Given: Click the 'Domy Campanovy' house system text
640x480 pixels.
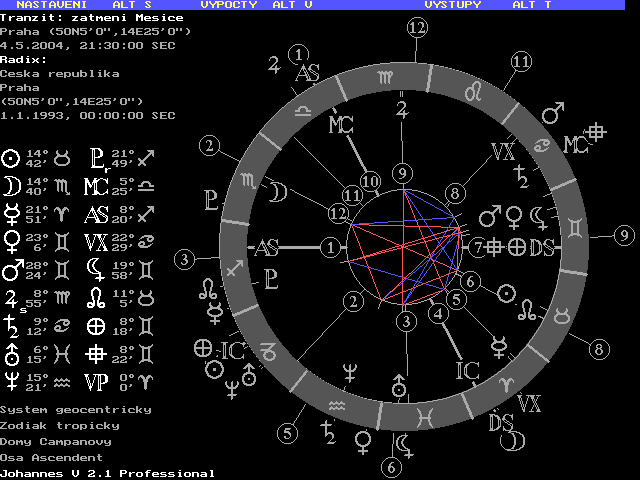Looking at the screenshot, I should point(56,441).
